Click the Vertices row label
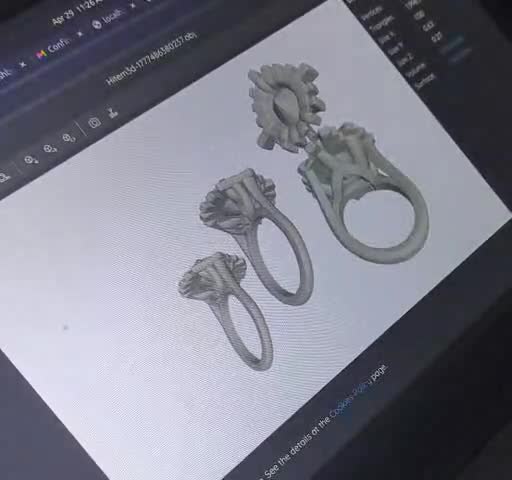The height and width of the screenshot is (480, 512). (372, 14)
